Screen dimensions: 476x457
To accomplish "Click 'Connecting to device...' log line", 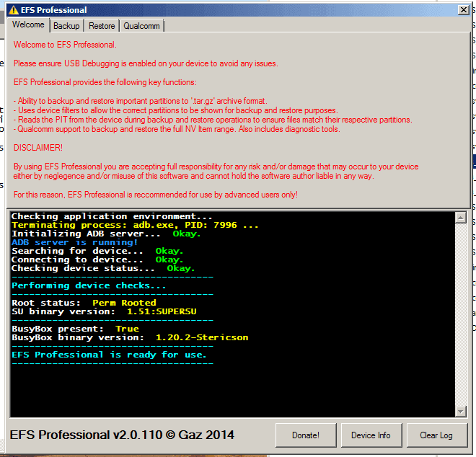I will coord(97,259).
